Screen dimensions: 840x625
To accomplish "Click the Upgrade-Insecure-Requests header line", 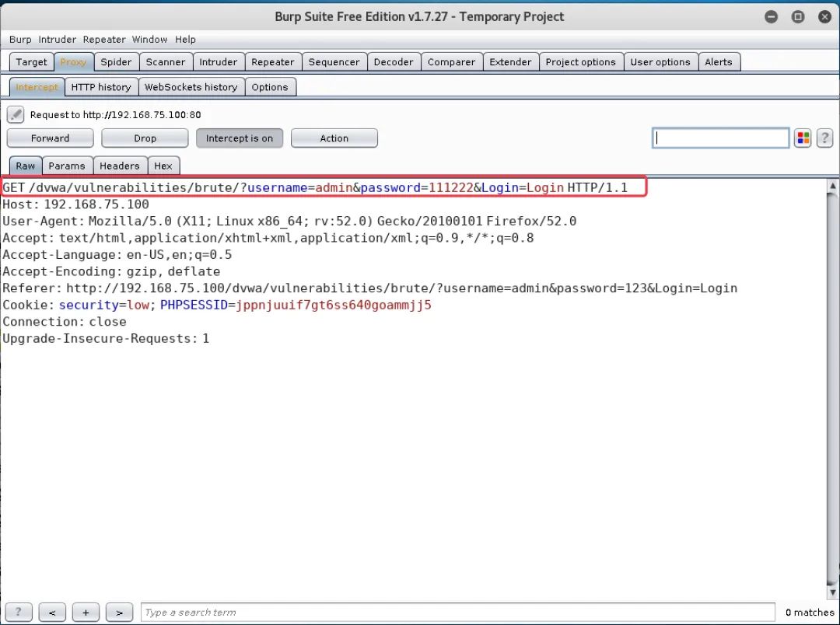I will (106, 338).
